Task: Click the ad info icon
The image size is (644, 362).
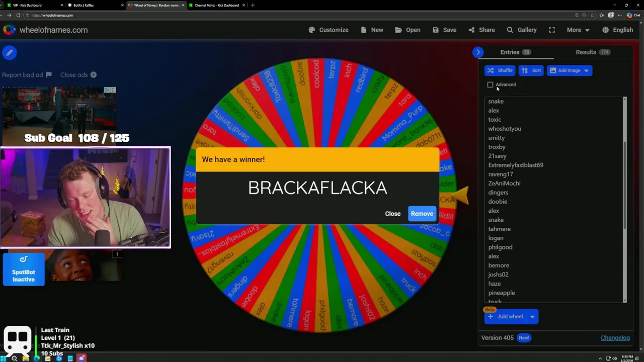Action: 107,90
